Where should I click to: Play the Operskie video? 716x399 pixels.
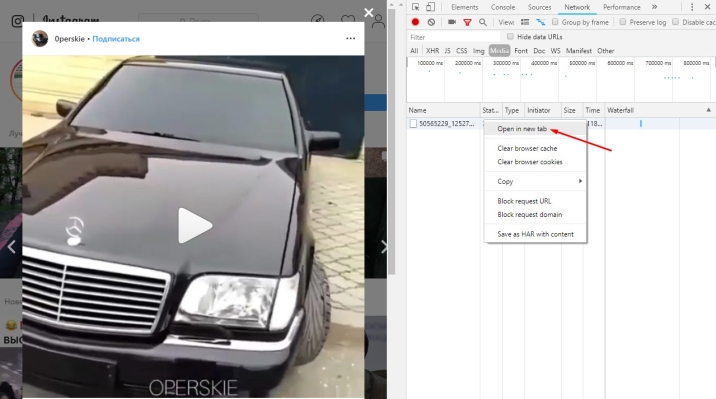195,226
